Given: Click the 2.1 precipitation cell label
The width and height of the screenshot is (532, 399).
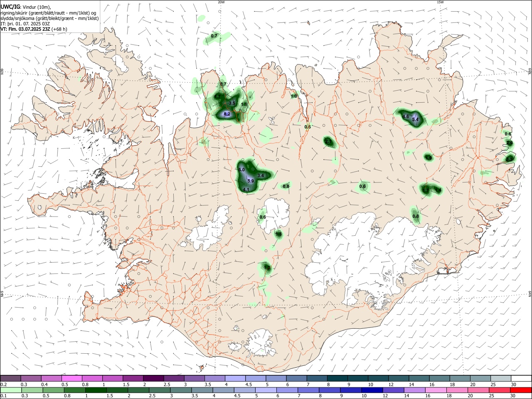Looking at the screenshot, I should click(328, 142).
